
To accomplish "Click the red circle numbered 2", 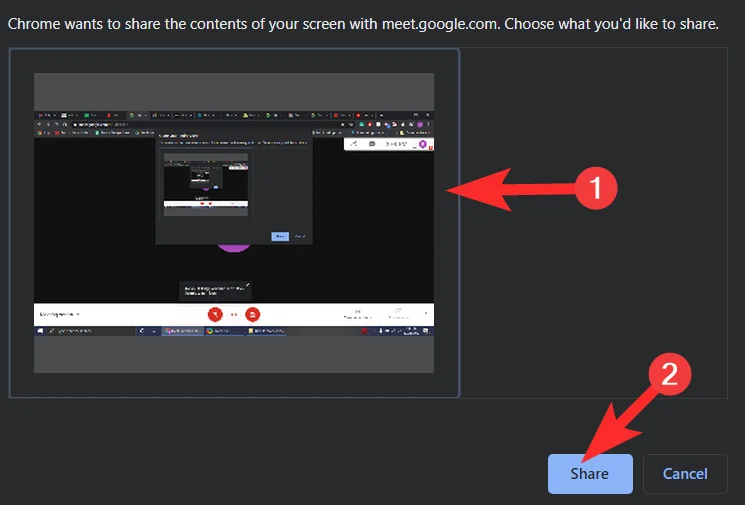I will tap(671, 374).
